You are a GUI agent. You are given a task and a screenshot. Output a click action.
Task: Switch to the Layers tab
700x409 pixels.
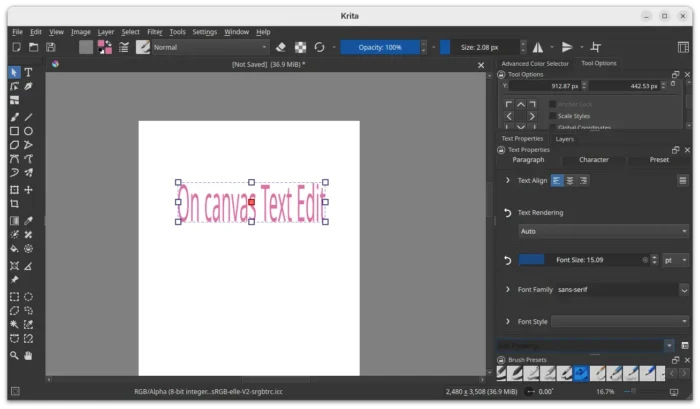tap(564, 139)
